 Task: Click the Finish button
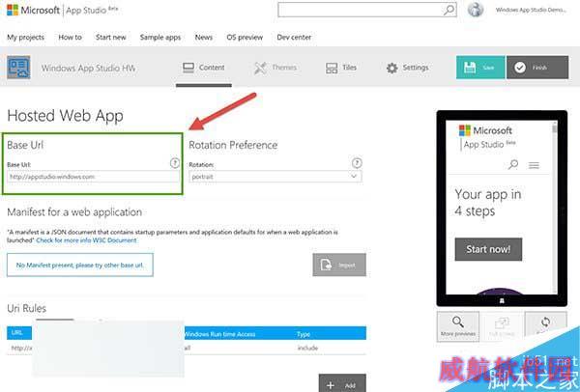[537, 68]
